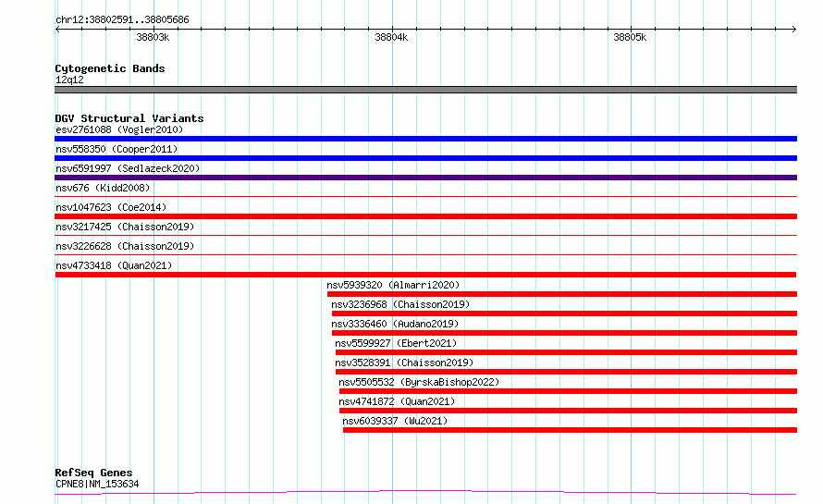Select the blue bar under nsv558350
This screenshot has height=504, width=823.
(425, 158)
